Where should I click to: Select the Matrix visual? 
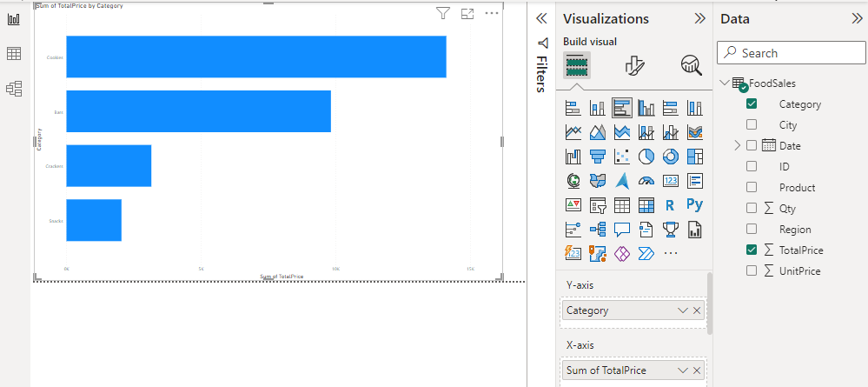(646, 205)
